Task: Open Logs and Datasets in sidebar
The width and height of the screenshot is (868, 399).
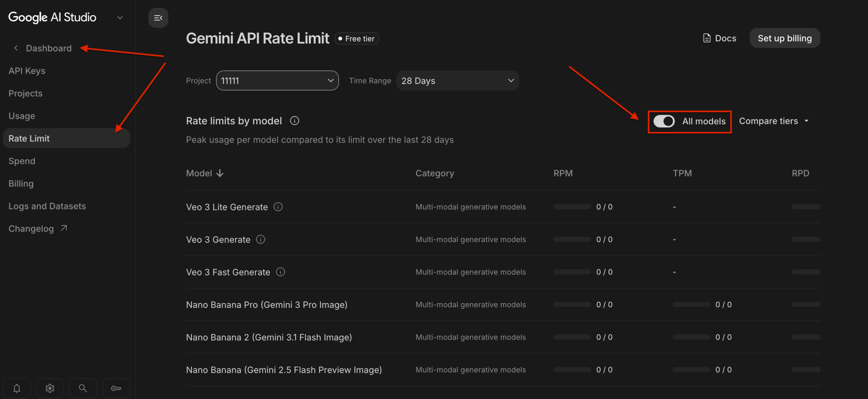Action: 47,206
